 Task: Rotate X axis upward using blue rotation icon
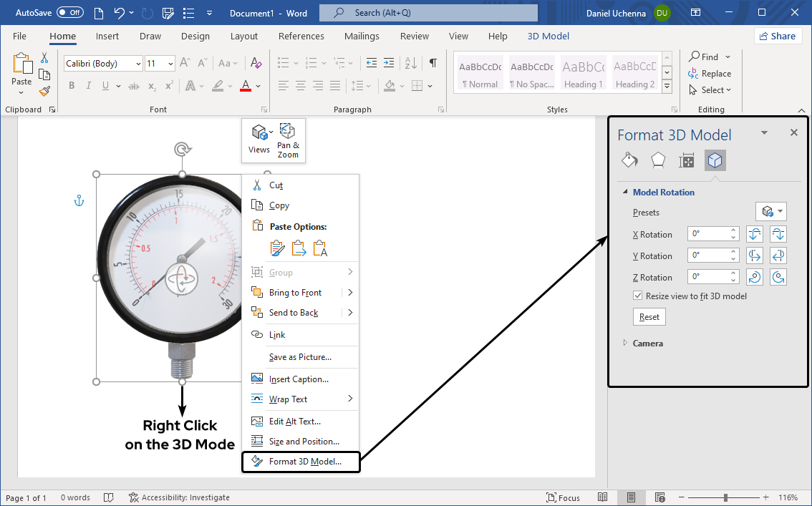click(x=755, y=233)
